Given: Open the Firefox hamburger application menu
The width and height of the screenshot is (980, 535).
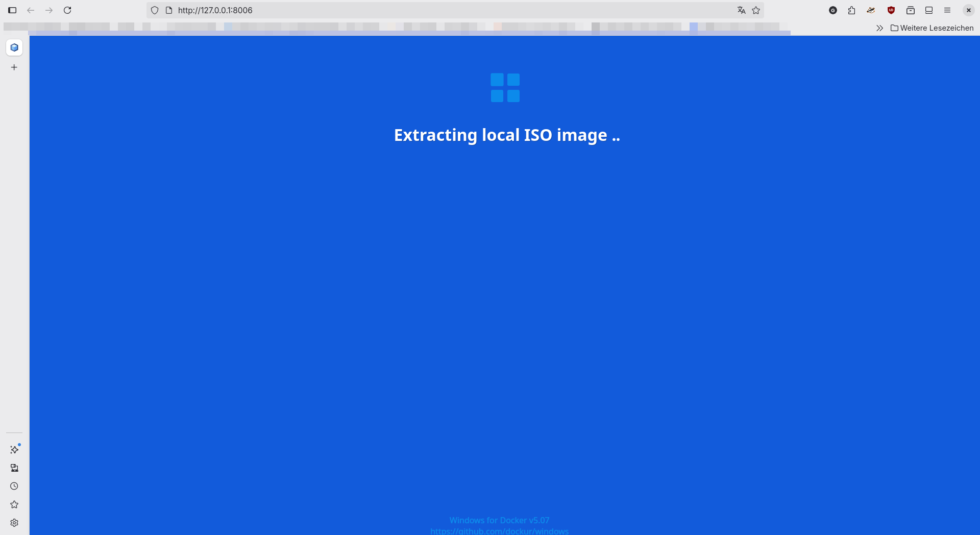Looking at the screenshot, I should 947,10.
